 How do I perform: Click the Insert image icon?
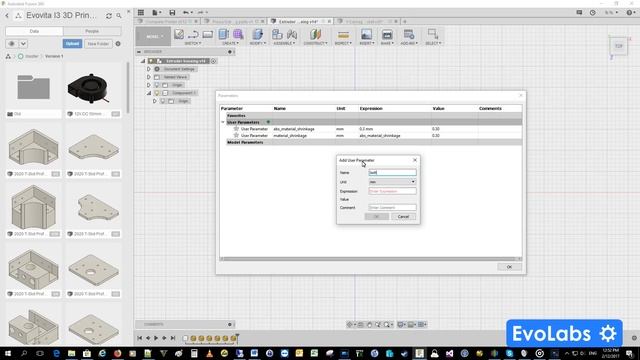pyautogui.click(x=367, y=35)
